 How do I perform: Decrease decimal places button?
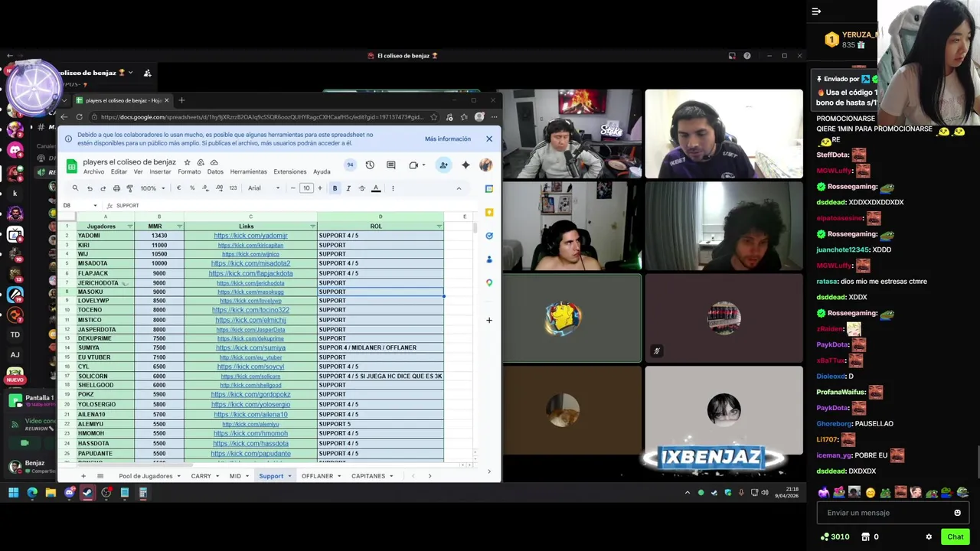(205, 188)
